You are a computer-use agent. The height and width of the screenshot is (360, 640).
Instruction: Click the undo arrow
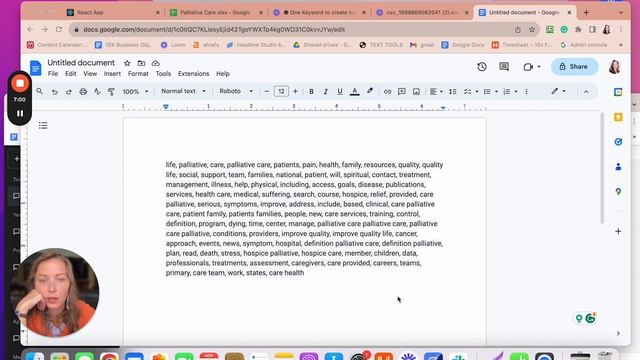point(54,92)
